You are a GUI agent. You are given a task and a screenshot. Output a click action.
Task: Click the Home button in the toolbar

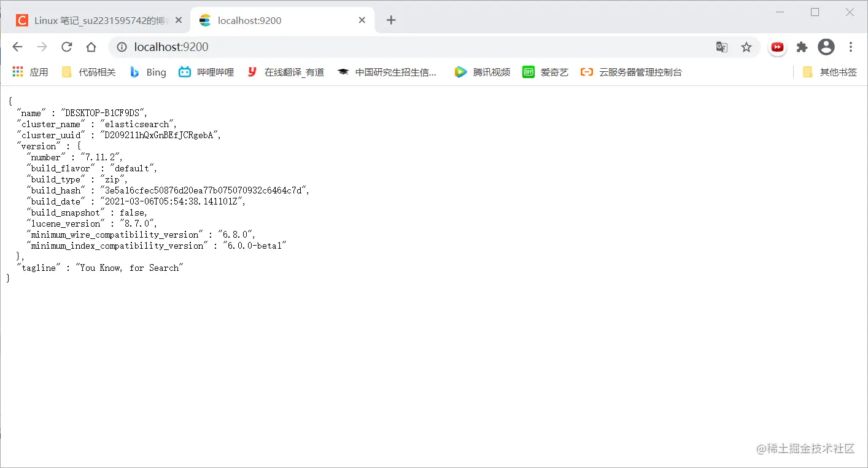coord(91,47)
